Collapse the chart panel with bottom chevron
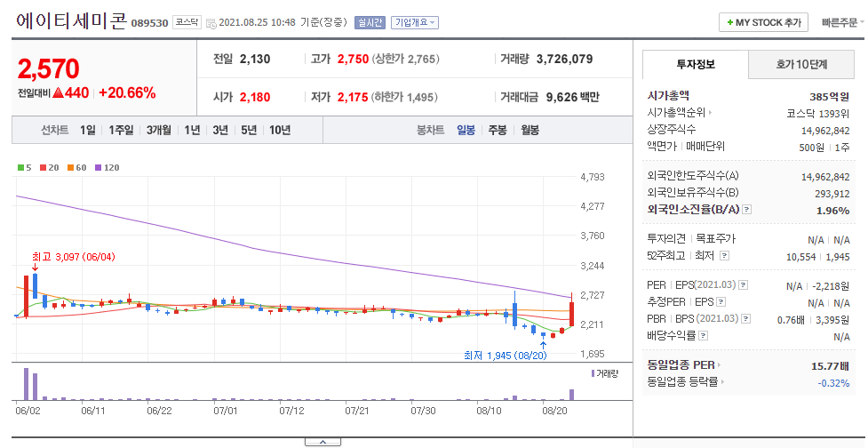 tap(323, 442)
